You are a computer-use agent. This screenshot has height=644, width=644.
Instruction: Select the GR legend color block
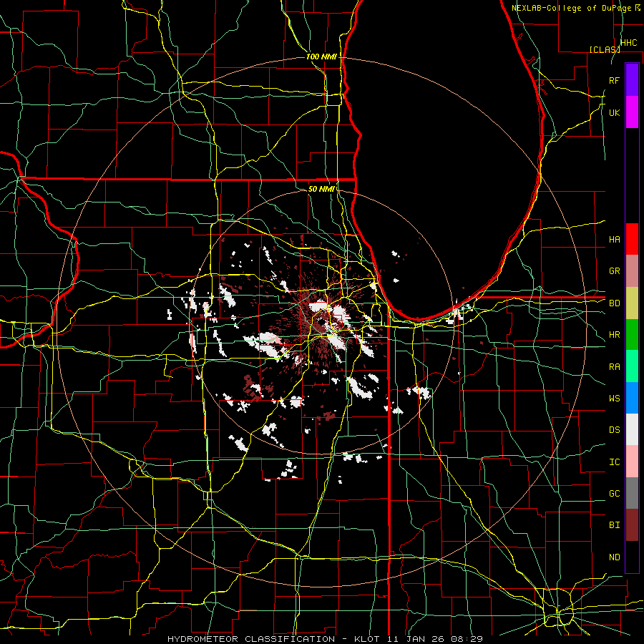click(632, 271)
